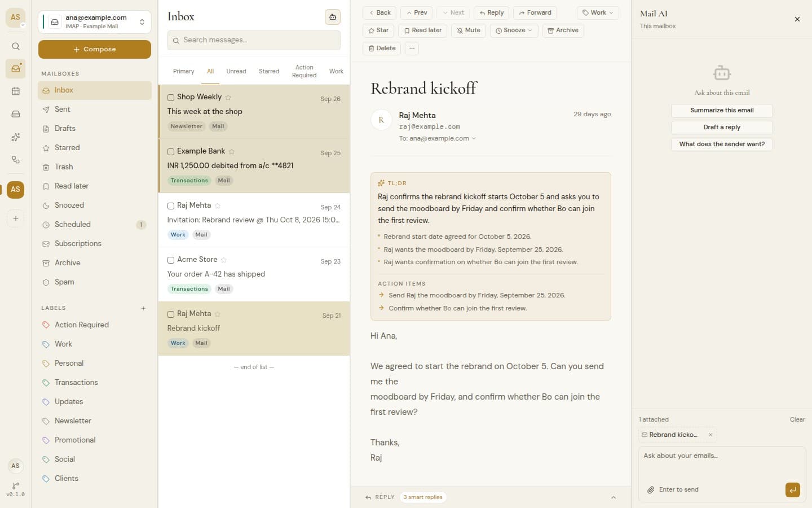The image size is (812, 508).
Task: Add a new label with the plus icon
Action: [x=143, y=308]
